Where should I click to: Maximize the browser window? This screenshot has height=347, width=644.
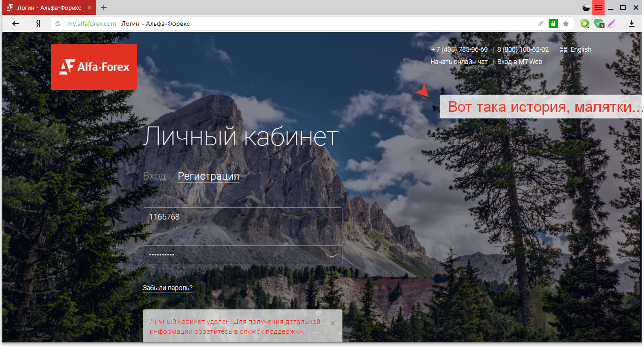(623, 8)
